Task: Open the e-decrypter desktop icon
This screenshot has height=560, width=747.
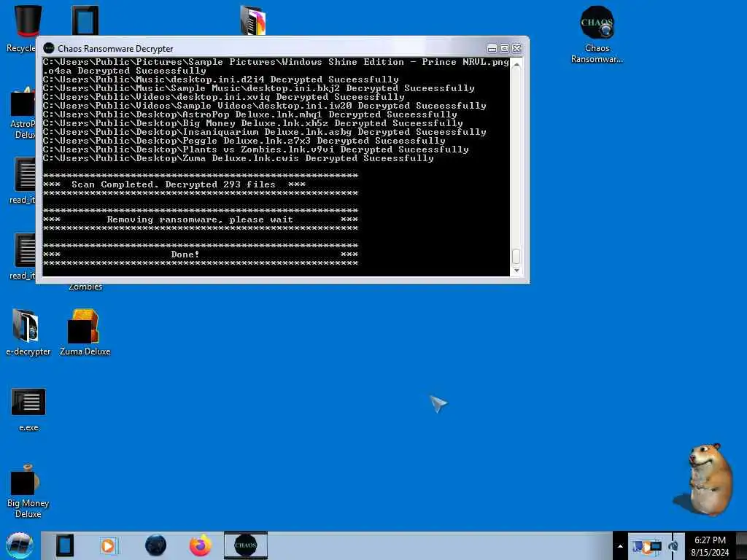Action: pos(28,332)
